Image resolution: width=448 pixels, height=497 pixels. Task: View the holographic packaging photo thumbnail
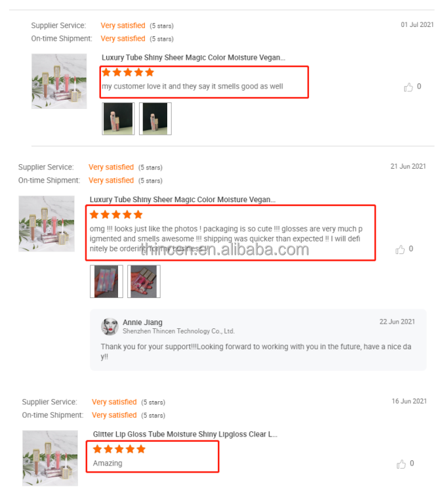click(x=106, y=282)
